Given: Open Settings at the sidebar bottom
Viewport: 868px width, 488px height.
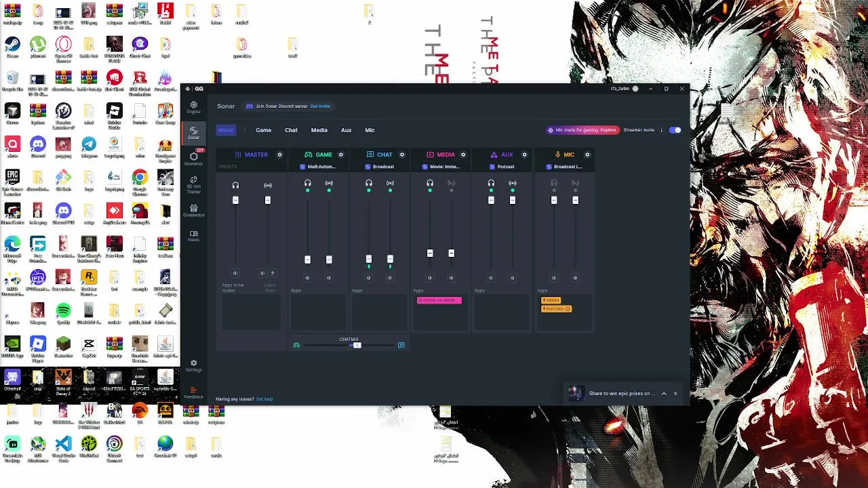Looking at the screenshot, I should click(193, 365).
